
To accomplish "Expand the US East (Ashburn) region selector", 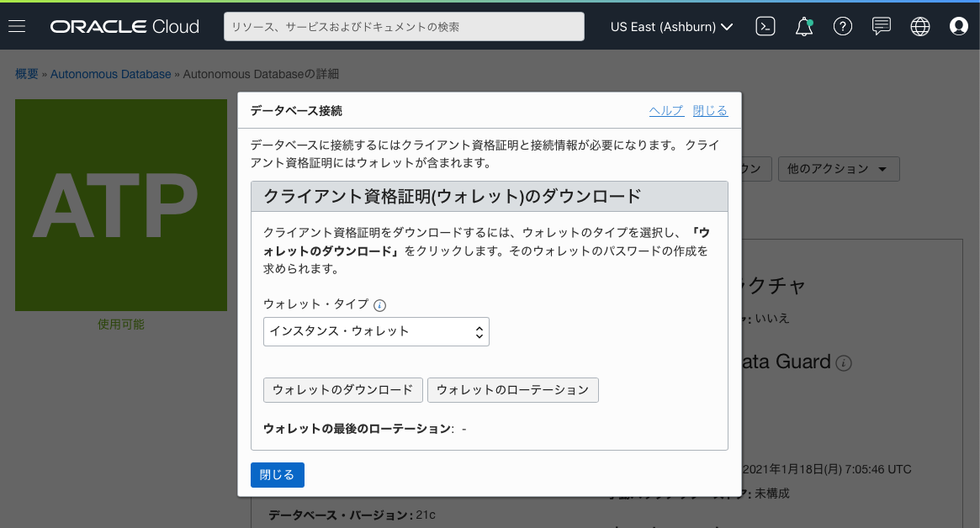I will (x=671, y=26).
